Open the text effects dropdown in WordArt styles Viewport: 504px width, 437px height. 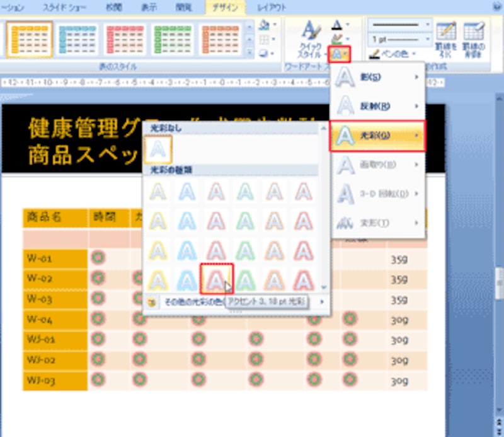[339, 54]
